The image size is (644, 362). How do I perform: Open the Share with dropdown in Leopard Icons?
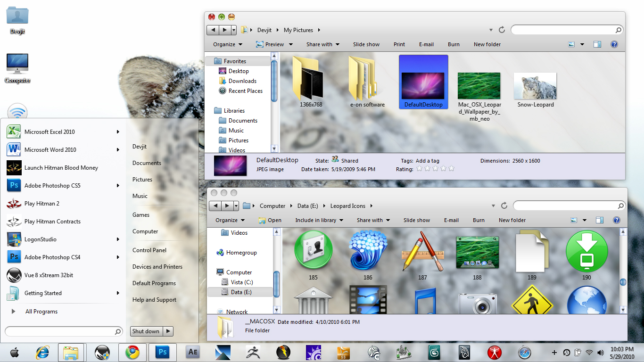(x=373, y=220)
